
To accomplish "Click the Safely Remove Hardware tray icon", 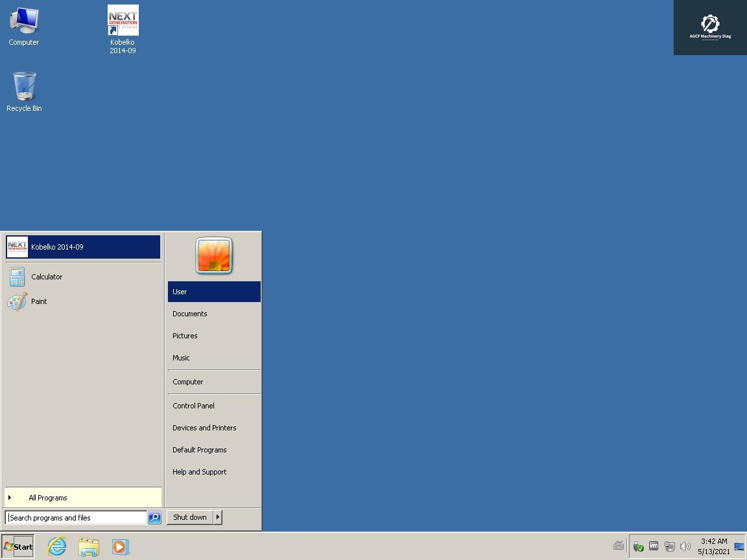I will tap(638, 546).
